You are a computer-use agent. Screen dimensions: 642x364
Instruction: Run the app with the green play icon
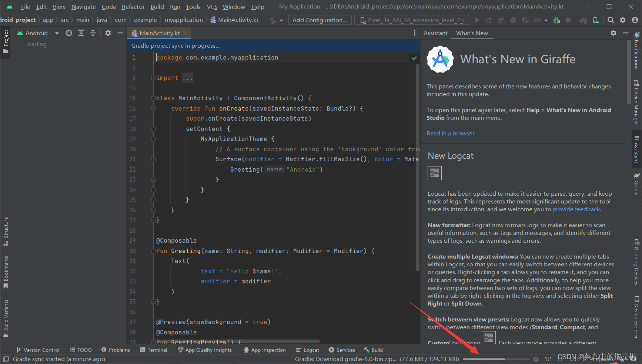(477, 20)
